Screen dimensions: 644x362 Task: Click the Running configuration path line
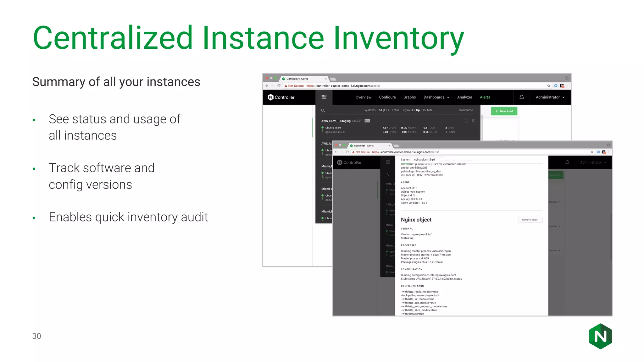pyautogui.click(x=428, y=275)
